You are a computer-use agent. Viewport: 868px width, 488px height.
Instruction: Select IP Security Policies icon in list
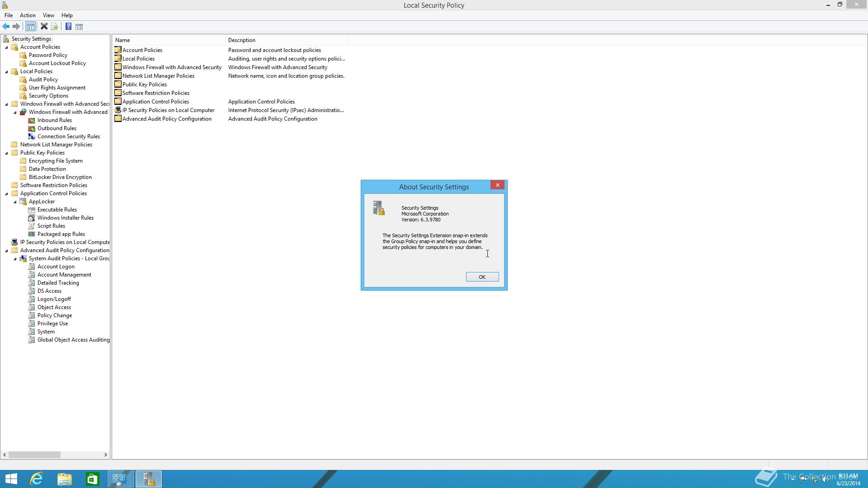(x=118, y=110)
